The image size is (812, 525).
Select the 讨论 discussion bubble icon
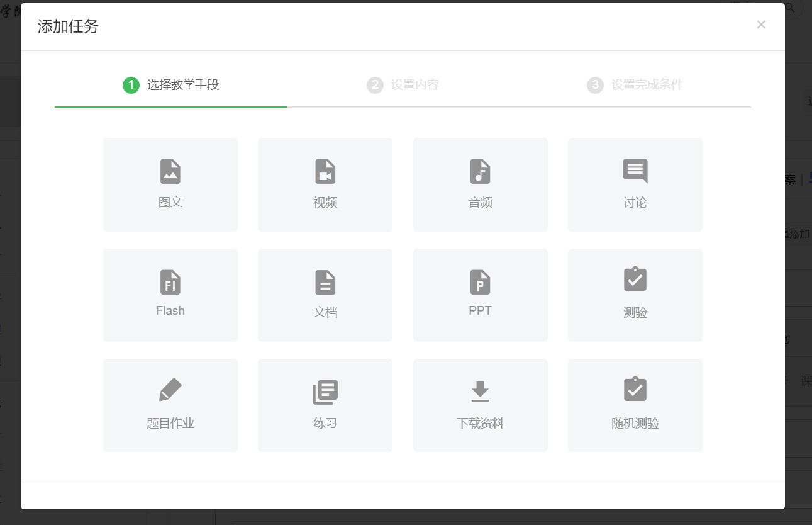pyautogui.click(x=635, y=171)
